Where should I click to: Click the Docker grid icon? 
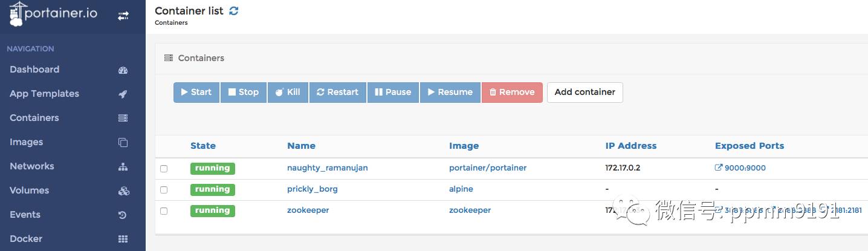pos(123,239)
